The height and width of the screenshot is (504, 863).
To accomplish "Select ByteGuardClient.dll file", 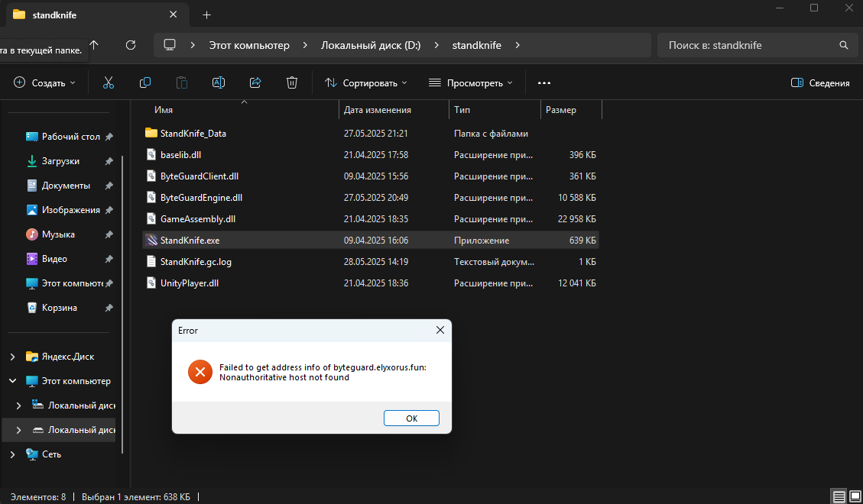I will [x=371, y=176].
